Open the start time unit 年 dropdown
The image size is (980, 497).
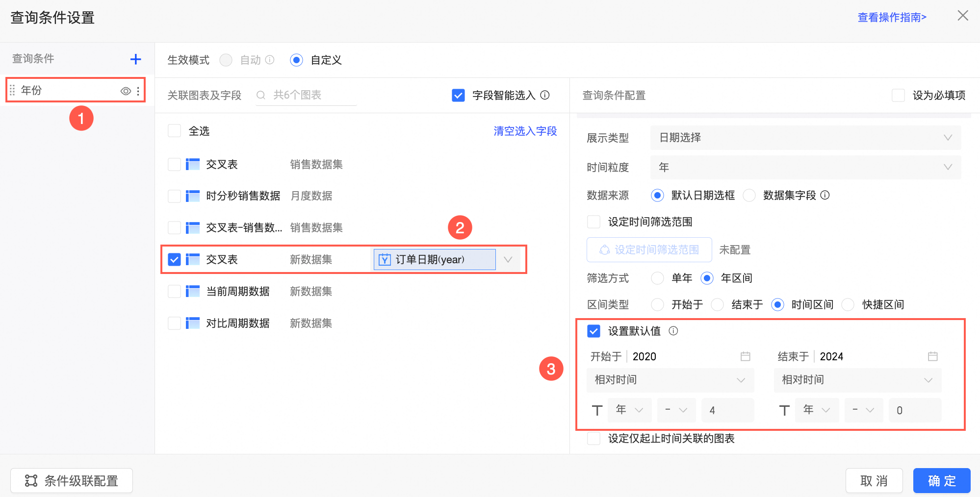(x=629, y=410)
